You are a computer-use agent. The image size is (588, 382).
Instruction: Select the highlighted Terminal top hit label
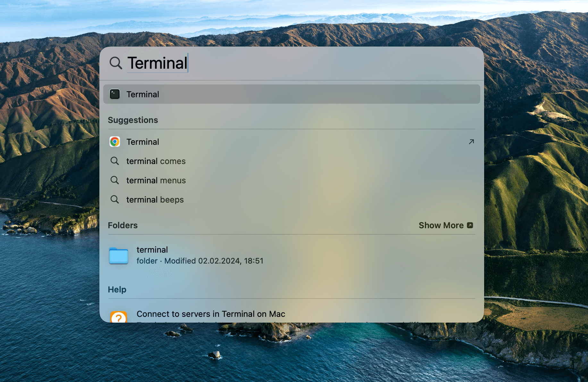pyautogui.click(x=143, y=94)
